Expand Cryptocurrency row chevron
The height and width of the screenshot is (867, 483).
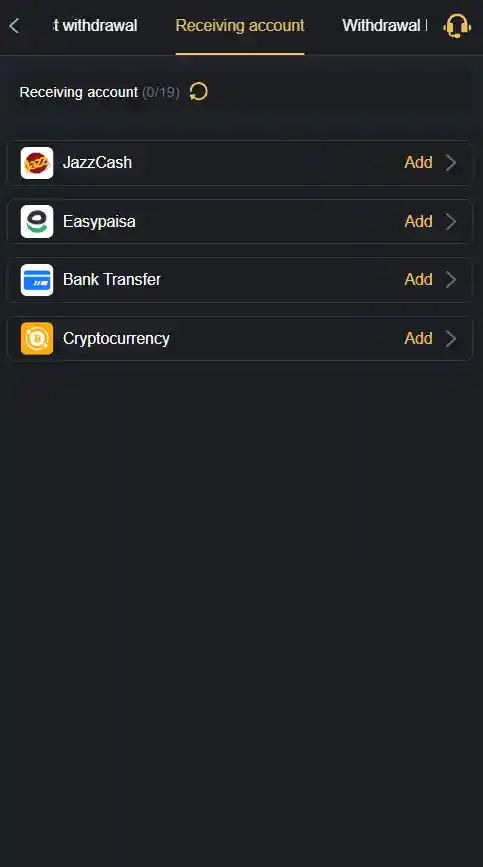[x=451, y=338]
